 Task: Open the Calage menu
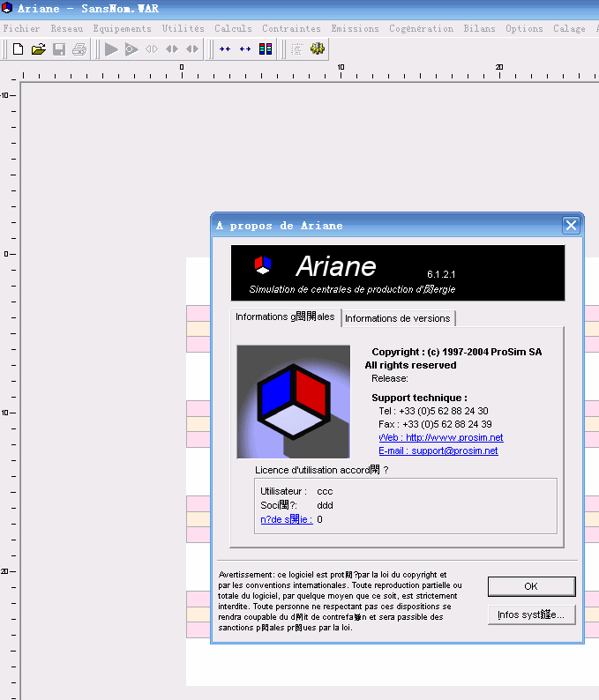point(570,28)
